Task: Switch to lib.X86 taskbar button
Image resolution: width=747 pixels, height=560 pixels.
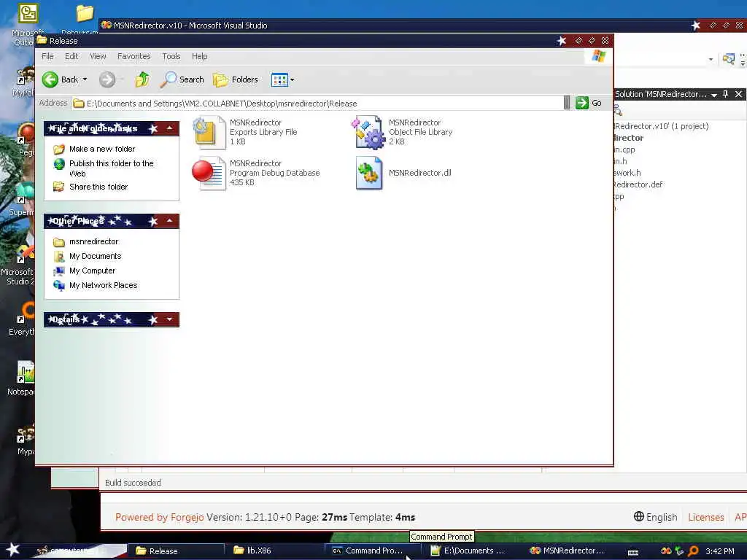Action: (275, 551)
